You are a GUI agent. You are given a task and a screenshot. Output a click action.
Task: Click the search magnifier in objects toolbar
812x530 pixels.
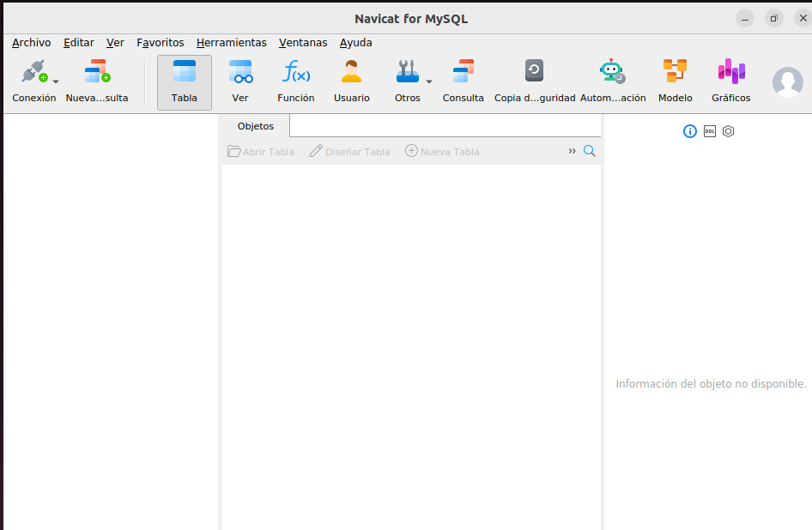click(589, 151)
